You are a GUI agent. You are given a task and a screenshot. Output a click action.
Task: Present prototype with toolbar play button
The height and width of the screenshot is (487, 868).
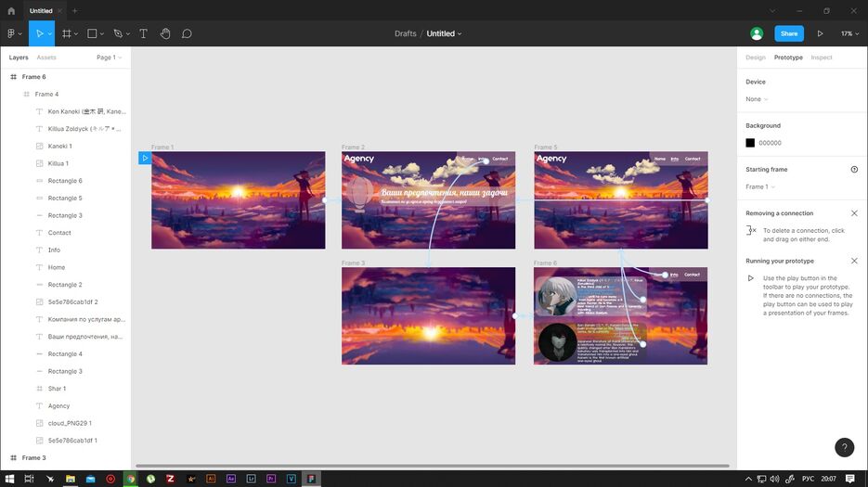(820, 33)
